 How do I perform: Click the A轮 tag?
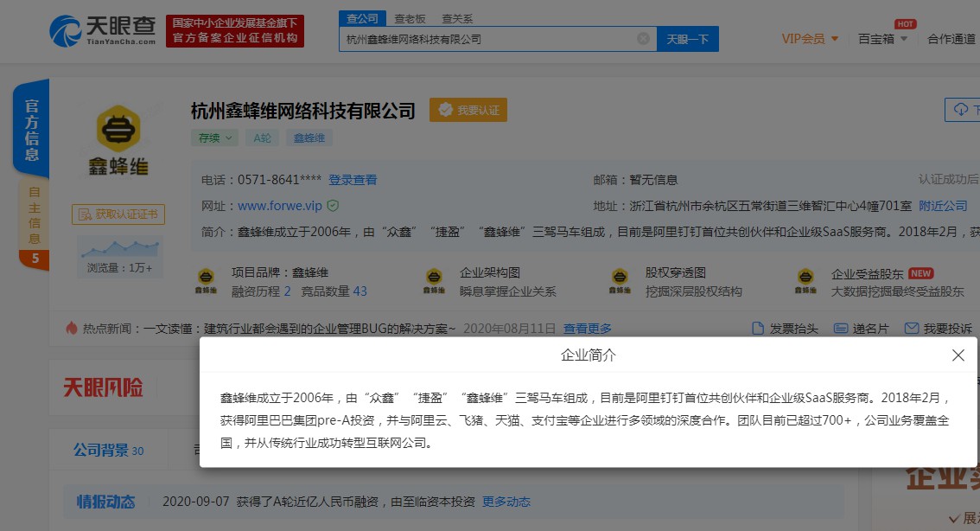click(262, 138)
